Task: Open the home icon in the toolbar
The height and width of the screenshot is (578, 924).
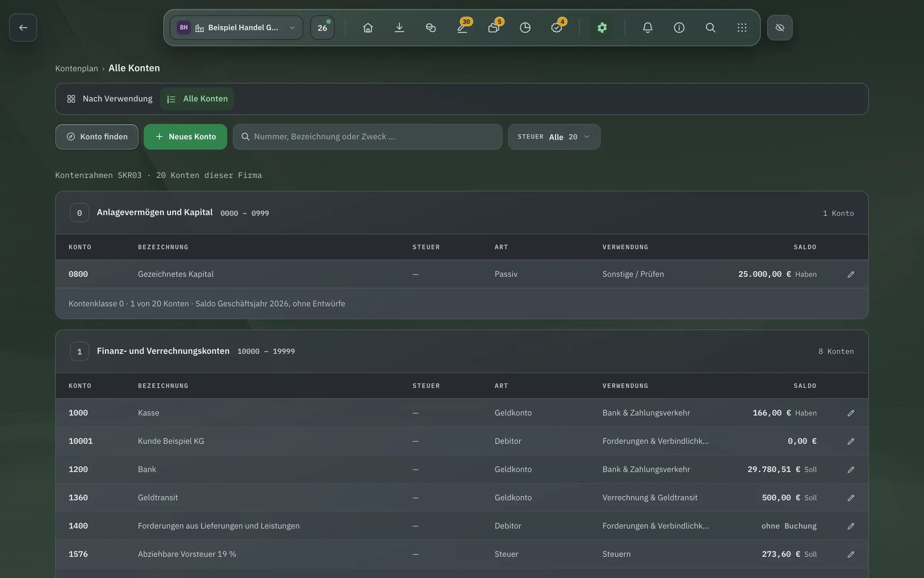Action: (x=368, y=27)
